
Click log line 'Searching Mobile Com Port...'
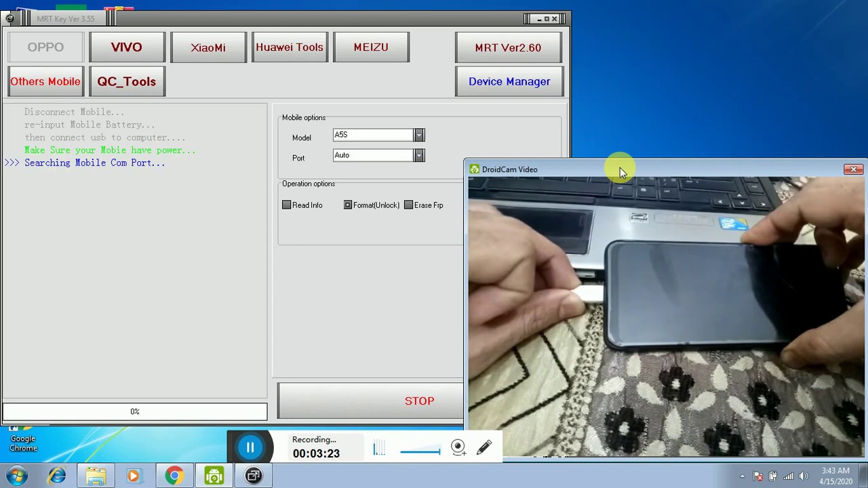94,163
